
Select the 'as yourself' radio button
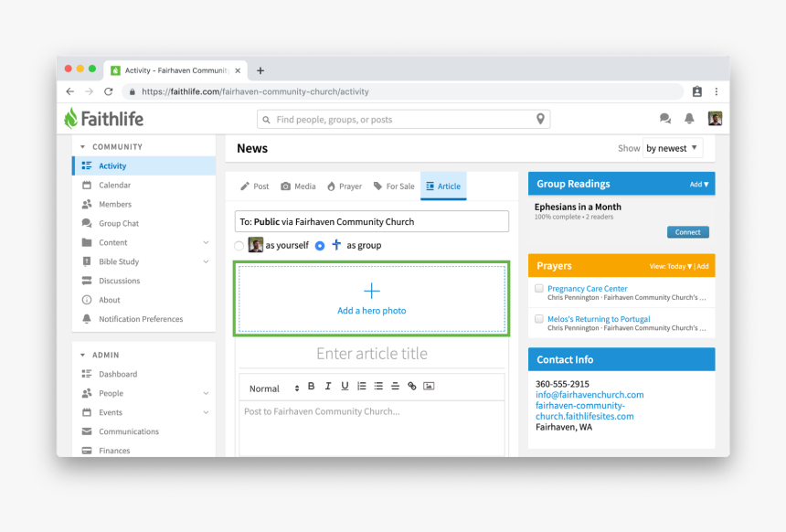[239, 246]
